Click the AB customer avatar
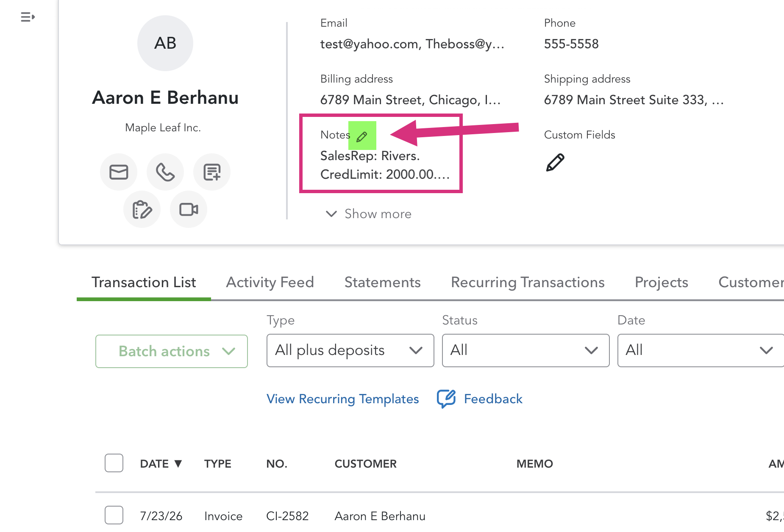 [x=165, y=43]
